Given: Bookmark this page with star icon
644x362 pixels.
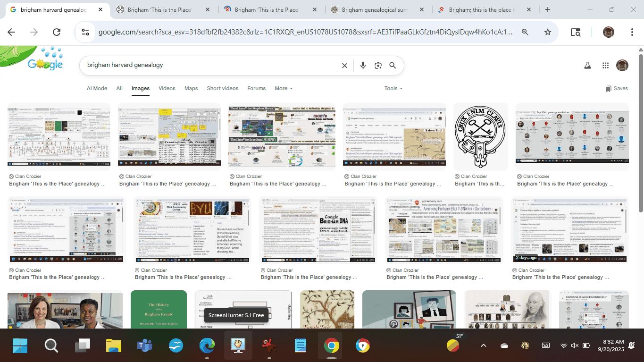Looking at the screenshot, I should (x=547, y=32).
